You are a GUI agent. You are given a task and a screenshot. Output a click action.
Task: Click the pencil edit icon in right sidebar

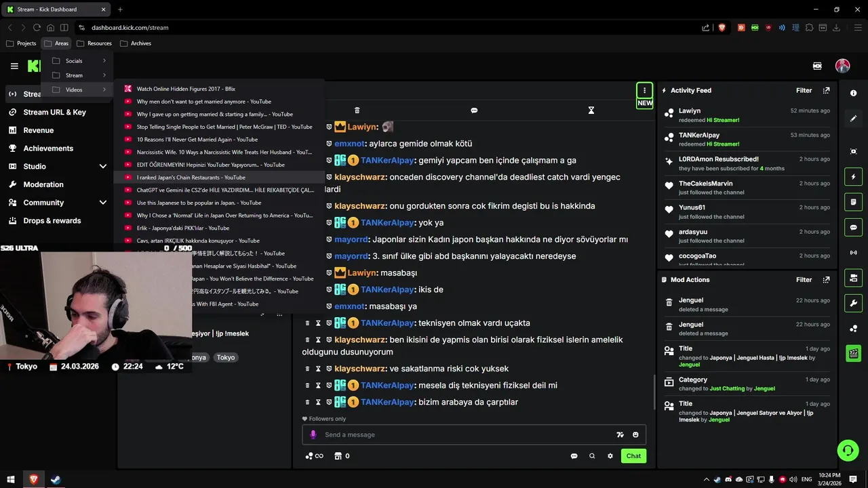[x=854, y=118]
